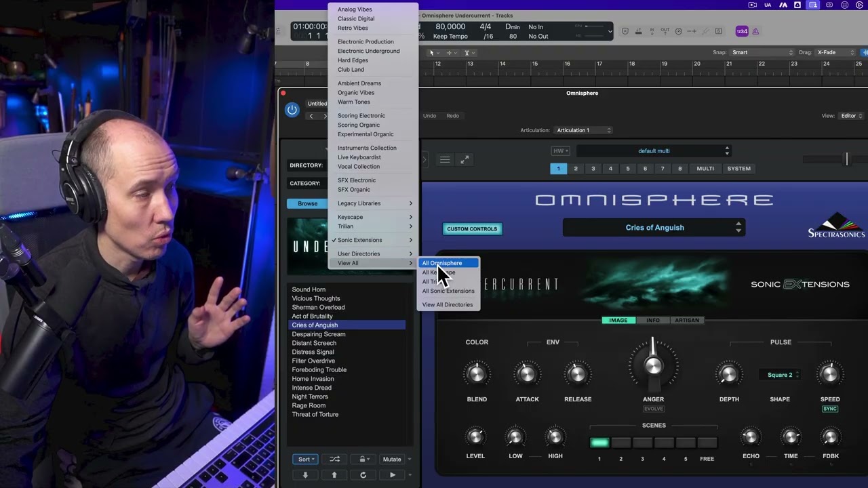Open the Sort dropdown
Viewport: 868px width, 488px height.
click(306, 459)
